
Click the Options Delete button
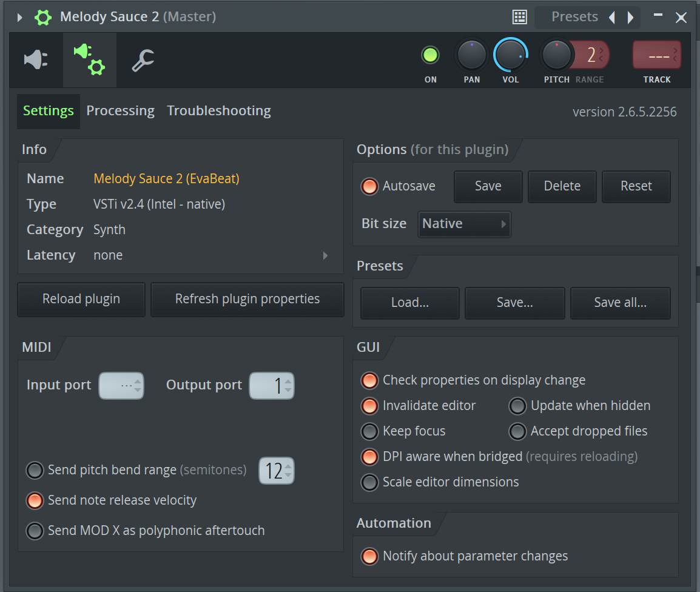(x=562, y=186)
